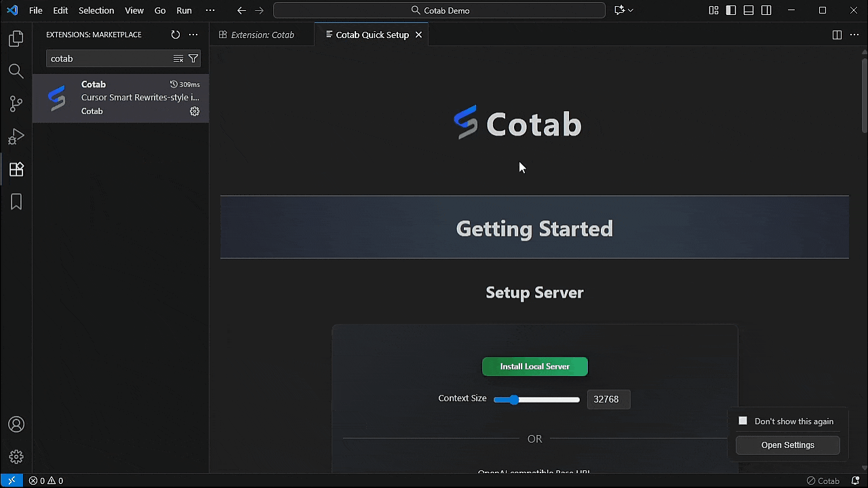This screenshot has width=868, height=488.
Task: Toggle the Panel layout at top right
Action: (748, 10)
